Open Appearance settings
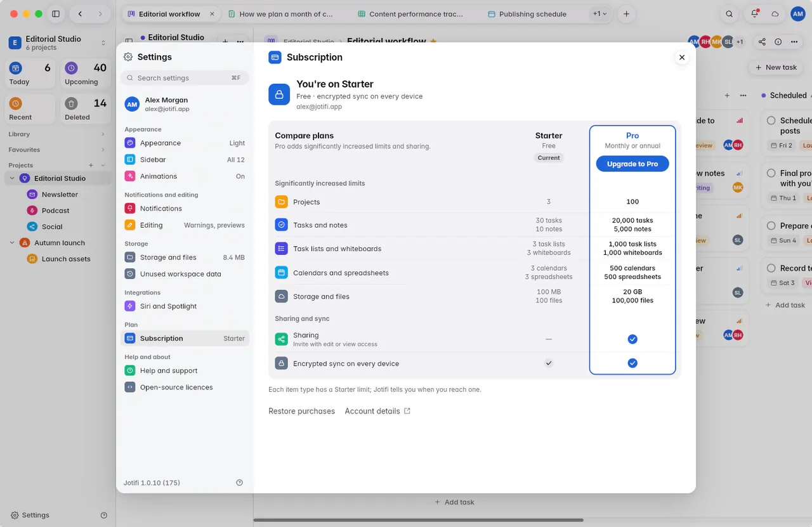The image size is (812, 527). pos(185,143)
